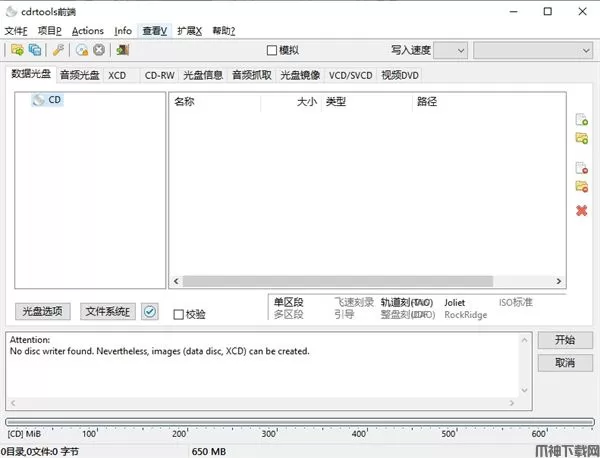Click the 文件系统E button

108,311
